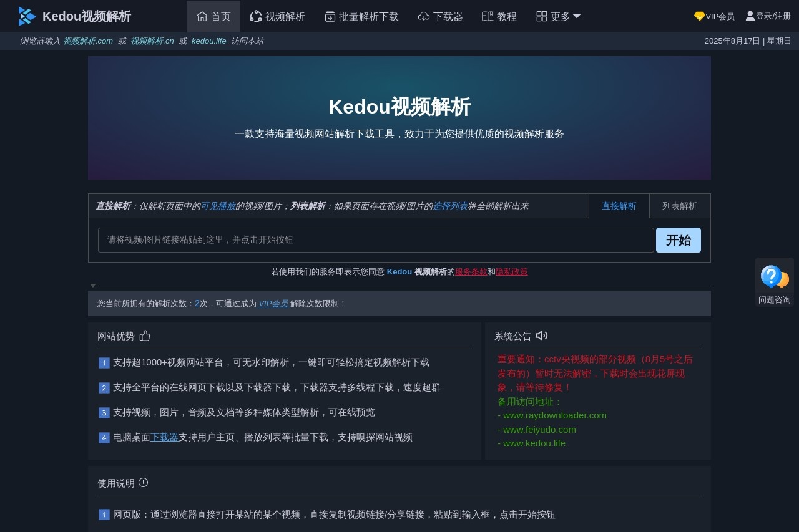The height and width of the screenshot is (532, 799).
Task: Click the Kedou logo icon top-left
Action: coord(26,16)
